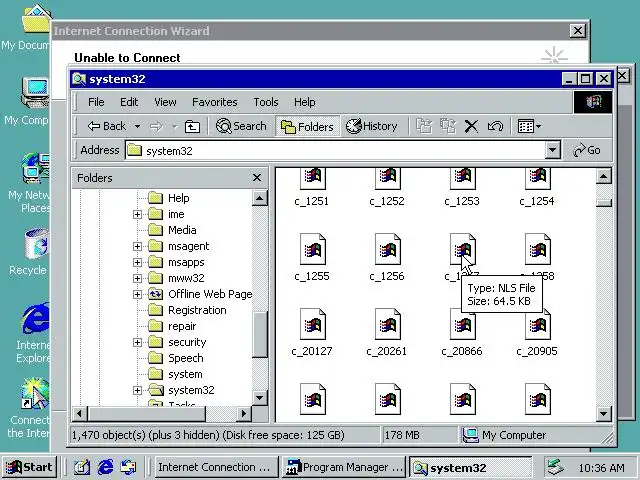
Task: Open the Start menu
Action: pyautogui.click(x=29, y=467)
